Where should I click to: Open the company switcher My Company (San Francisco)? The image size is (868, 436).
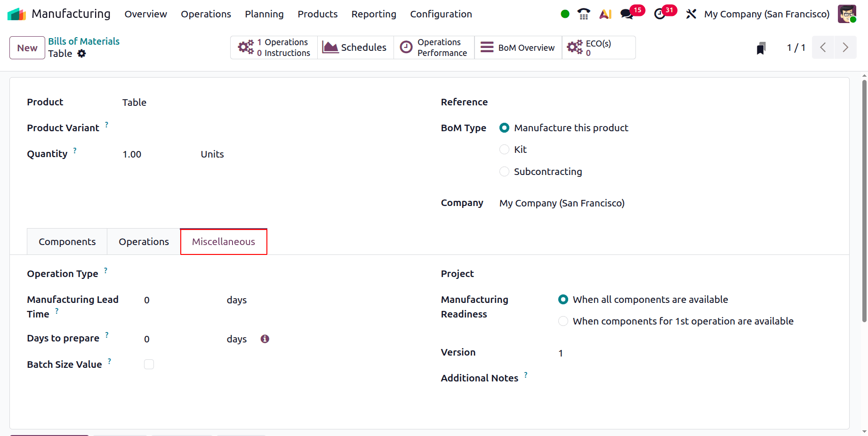point(767,14)
